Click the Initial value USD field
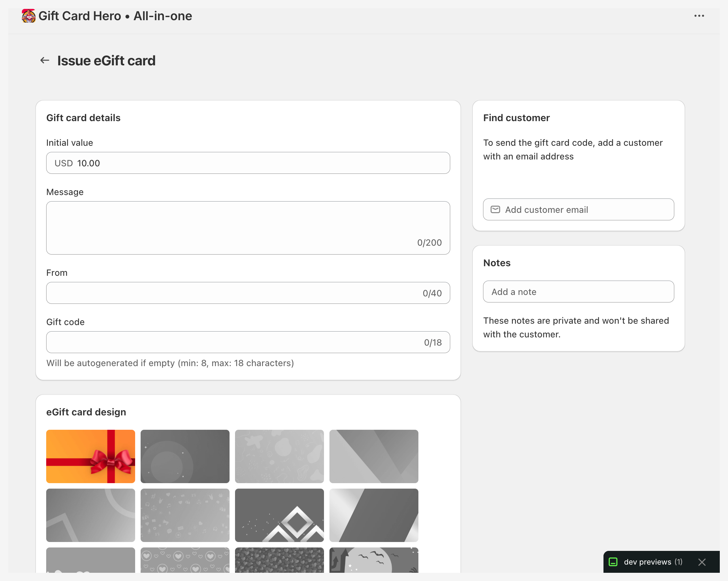The height and width of the screenshot is (581, 728). [248, 163]
